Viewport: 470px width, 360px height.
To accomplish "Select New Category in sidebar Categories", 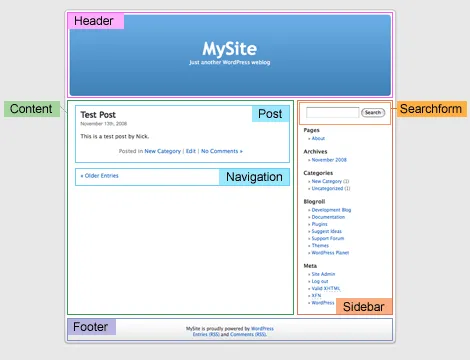I will coord(327,181).
